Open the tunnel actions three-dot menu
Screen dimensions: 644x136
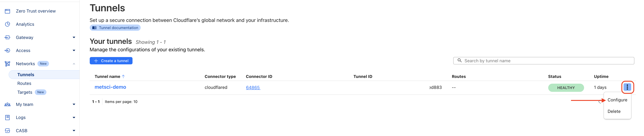point(628,87)
